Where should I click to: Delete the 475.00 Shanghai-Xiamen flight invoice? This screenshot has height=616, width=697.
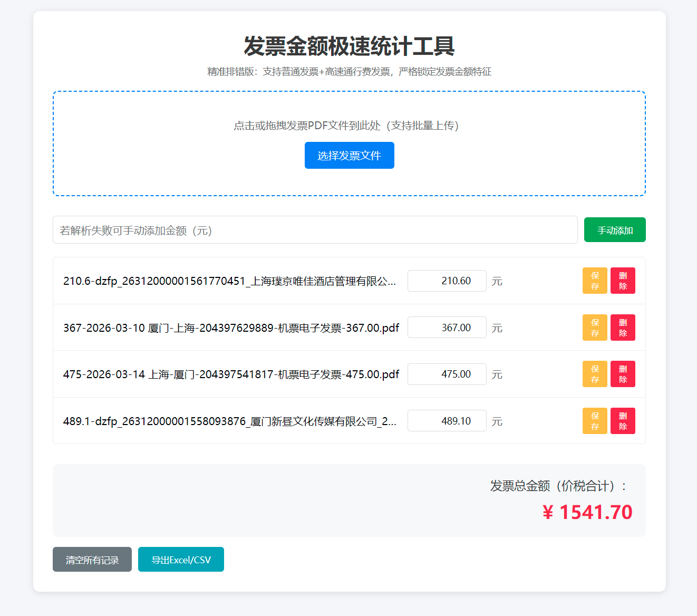623,374
